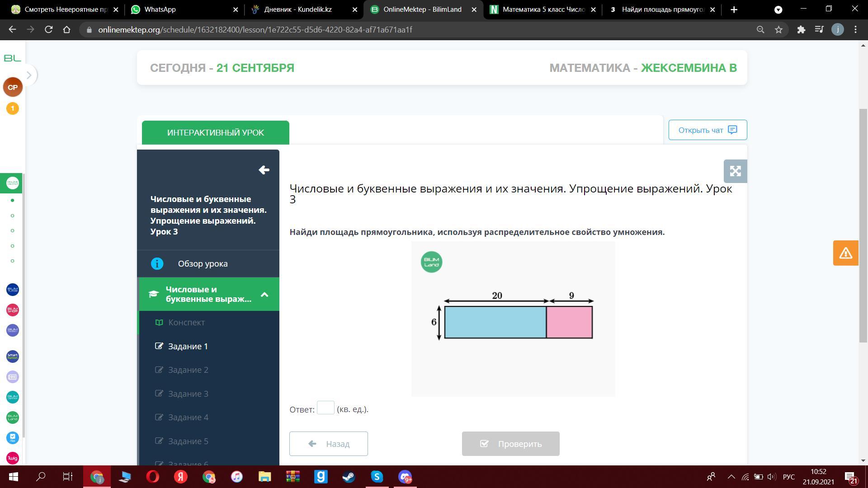Image resolution: width=868 pixels, height=488 pixels.
Task: Expand left navigation with chevron arrow
Action: 29,75
